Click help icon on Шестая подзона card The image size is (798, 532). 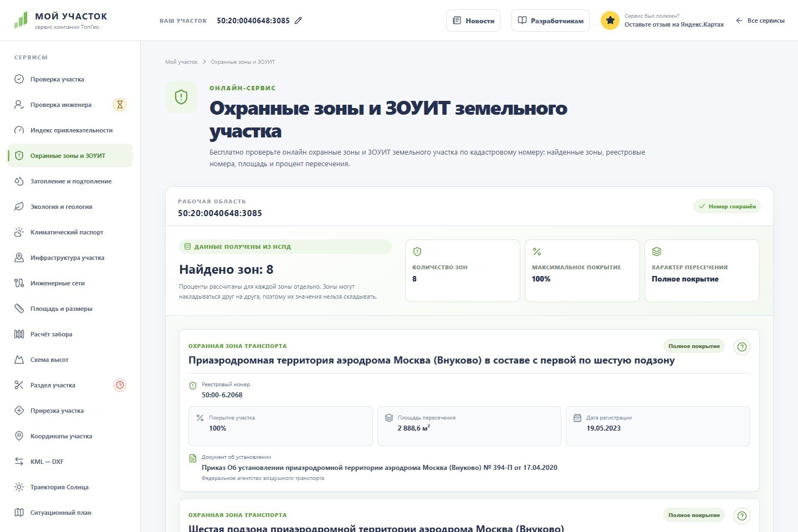(742, 516)
